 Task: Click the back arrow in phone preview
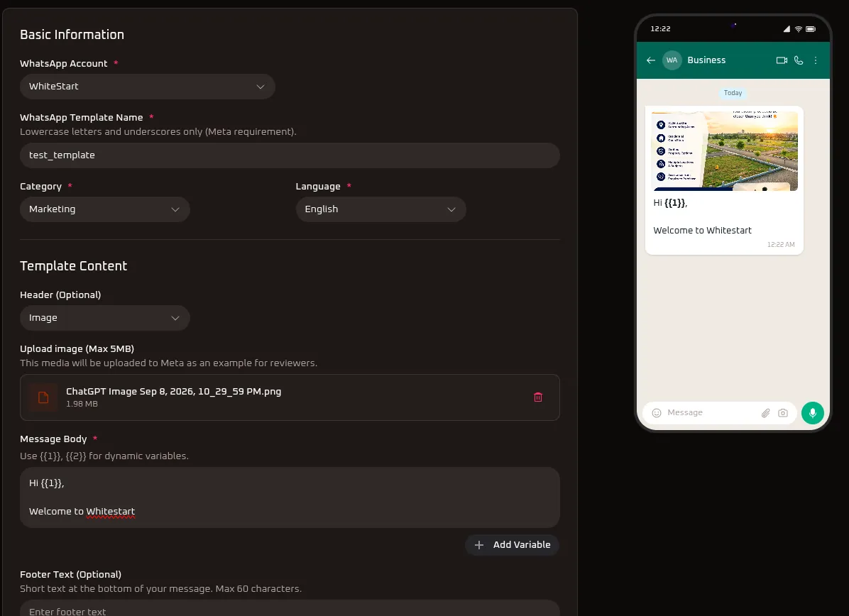pyautogui.click(x=651, y=60)
